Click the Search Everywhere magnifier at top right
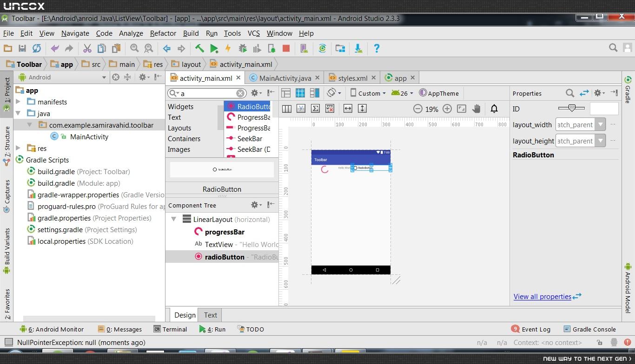 (x=613, y=48)
